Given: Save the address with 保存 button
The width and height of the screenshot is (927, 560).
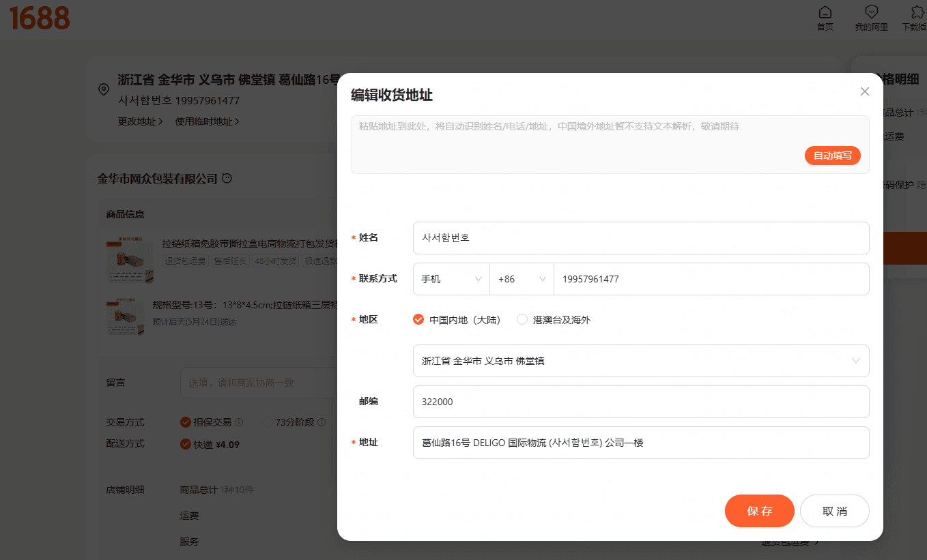Looking at the screenshot, I should (760, 511).
